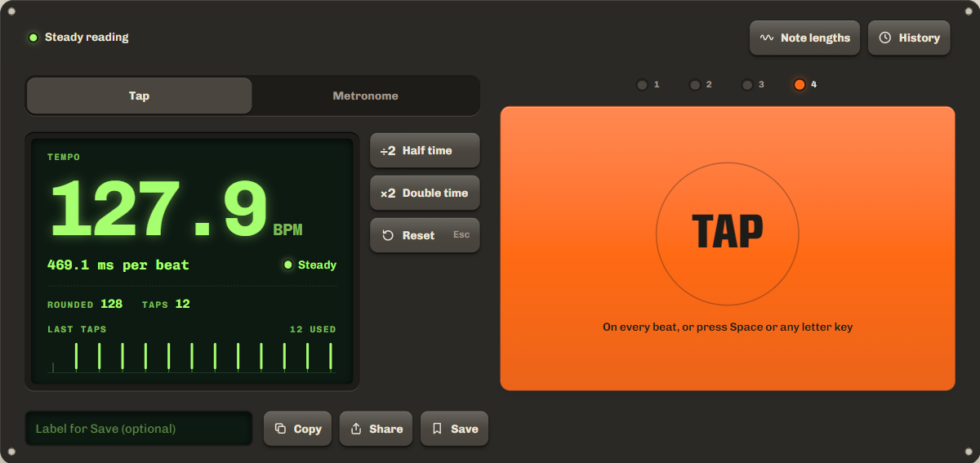
Task: Save the tempo reading
Action: (454, 429)
